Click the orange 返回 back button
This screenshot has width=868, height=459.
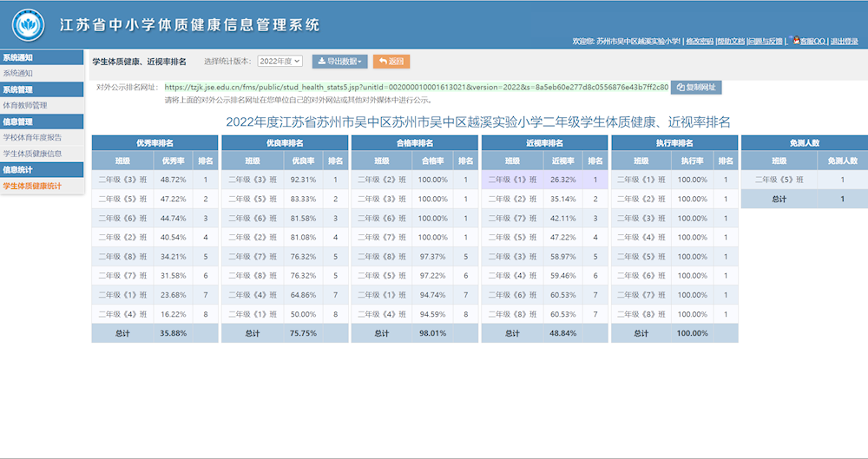(x=391, y=62)
